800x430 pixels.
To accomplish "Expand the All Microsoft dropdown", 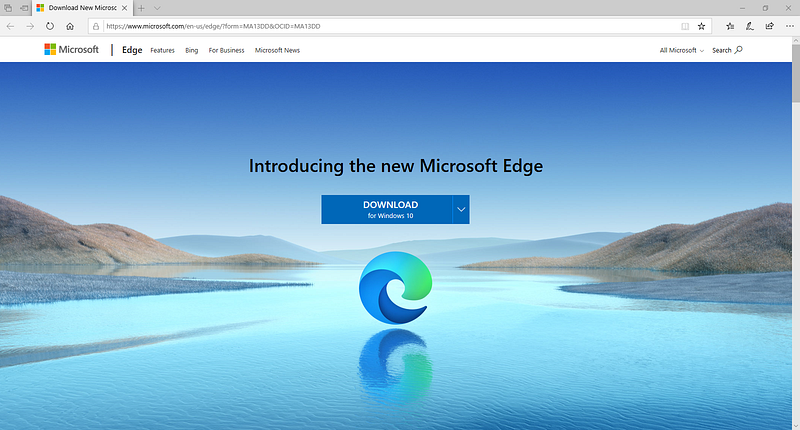I will 682,50.
